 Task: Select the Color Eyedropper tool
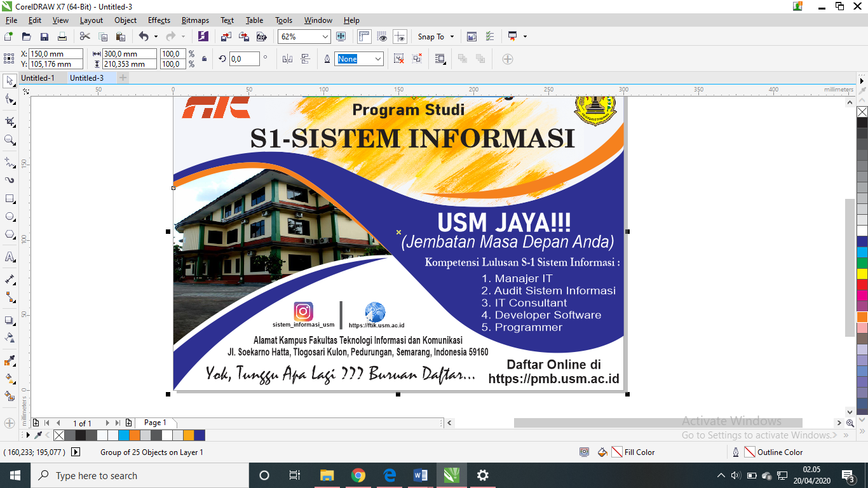pyautogui.click(x=10, y=360)
